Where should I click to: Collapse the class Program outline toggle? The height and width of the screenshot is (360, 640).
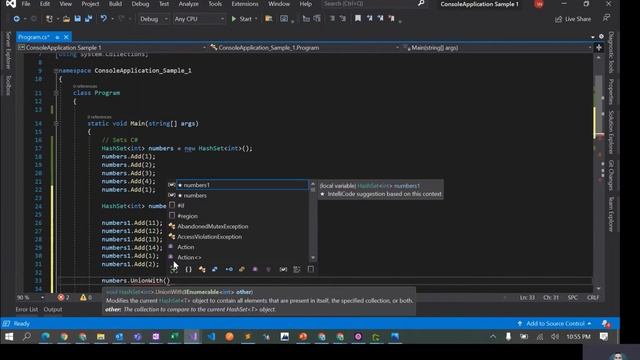click(56, 93)
